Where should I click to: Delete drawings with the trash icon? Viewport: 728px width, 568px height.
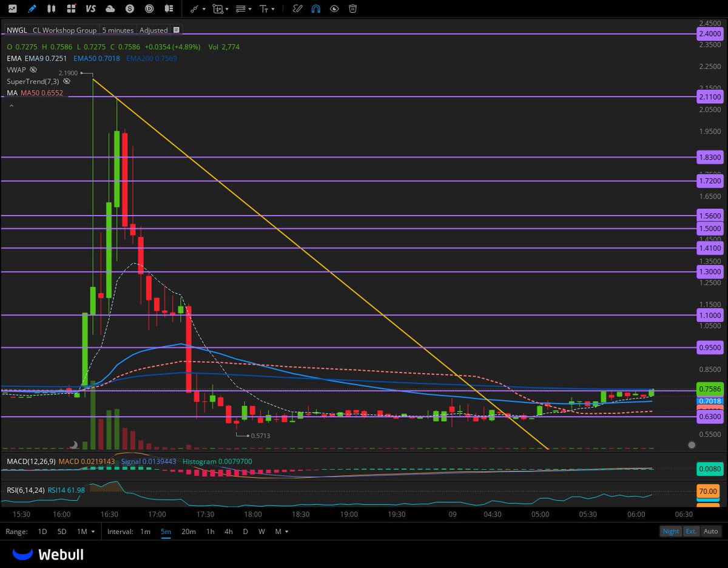point(352,8)
